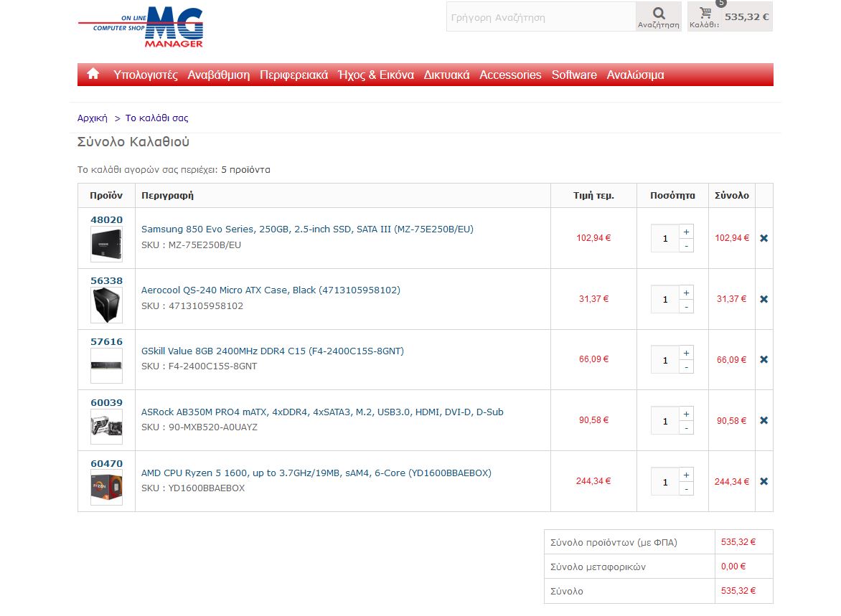
Task: Open GSkill Value 8GB 2400MHz DDR4 link
Action: point(273,351)
